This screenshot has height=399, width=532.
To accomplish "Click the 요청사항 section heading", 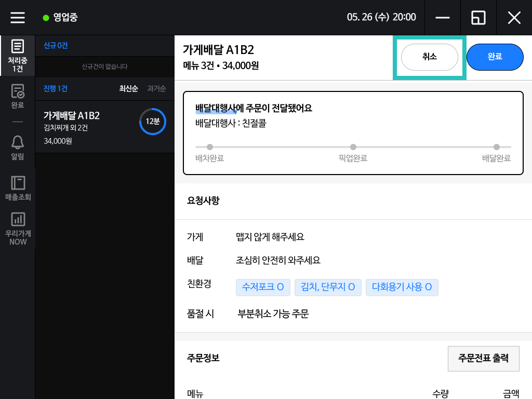I will 203,201.
